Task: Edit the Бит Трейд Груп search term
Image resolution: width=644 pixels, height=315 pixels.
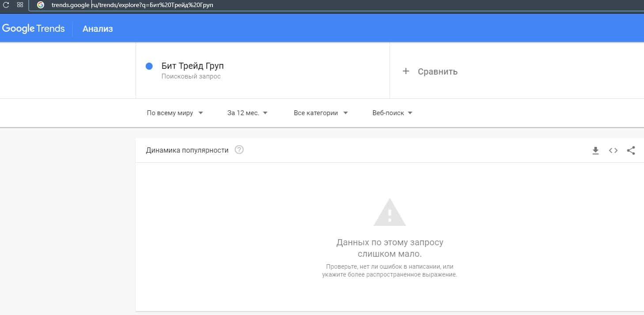Action: click(x=193, y=66)
